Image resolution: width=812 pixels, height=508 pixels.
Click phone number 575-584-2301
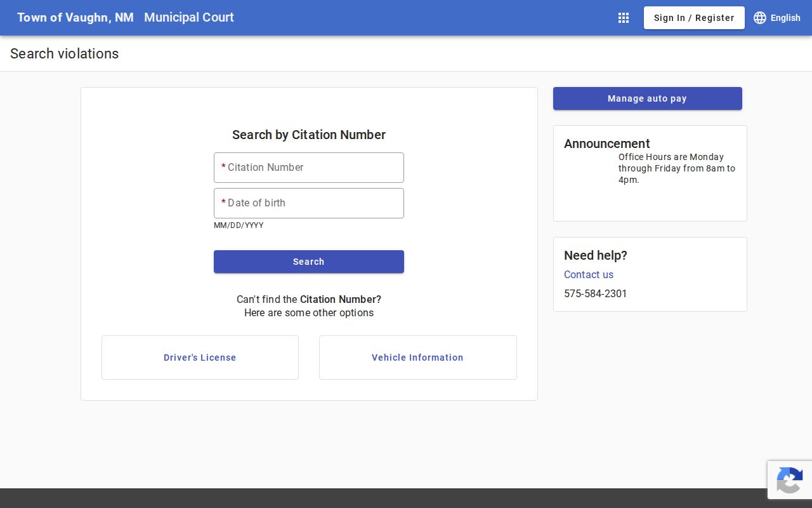(596, 293)
